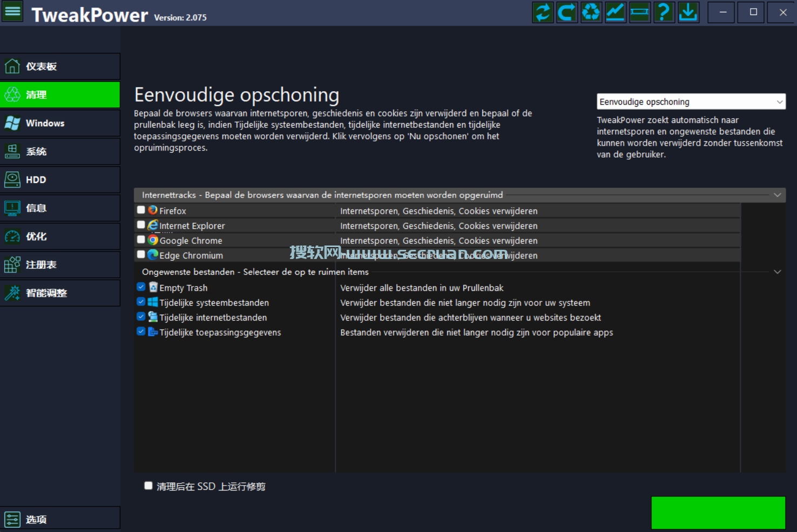797x532 pixels.
Task: Click the Tijdelijke systeembestanden Windows icon
Action: [x=153, y=302]
